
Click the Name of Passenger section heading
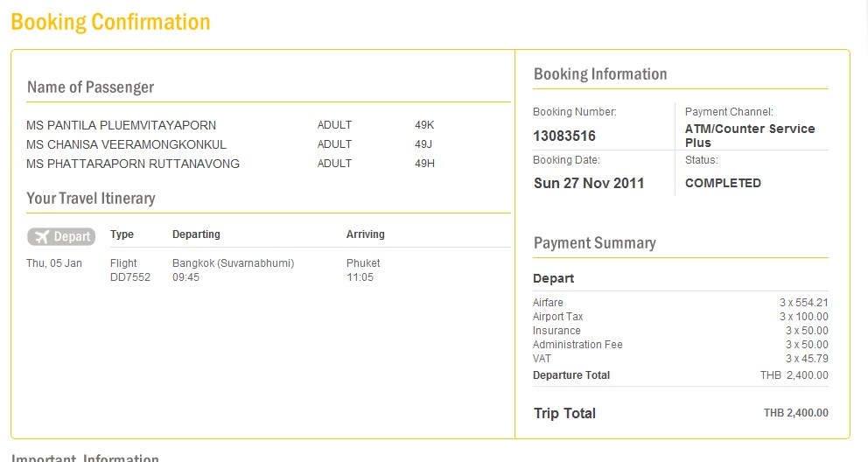point(90,87)
